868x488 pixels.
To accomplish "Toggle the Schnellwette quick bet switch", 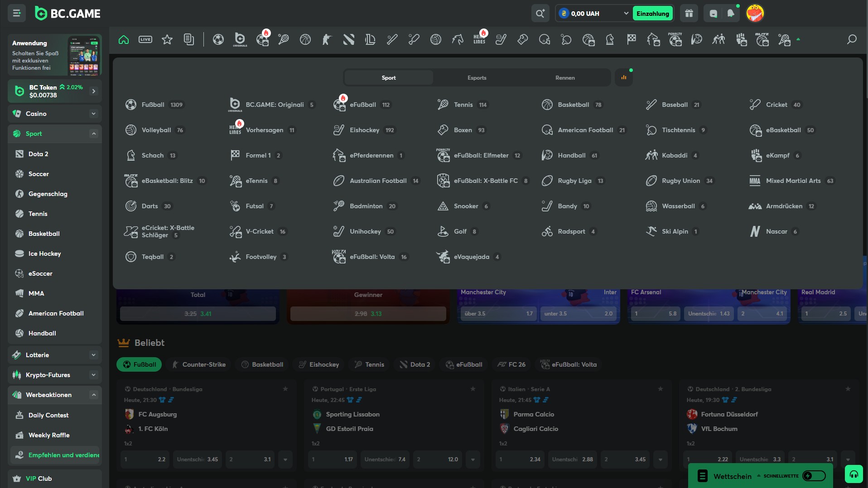I will 813,476.
